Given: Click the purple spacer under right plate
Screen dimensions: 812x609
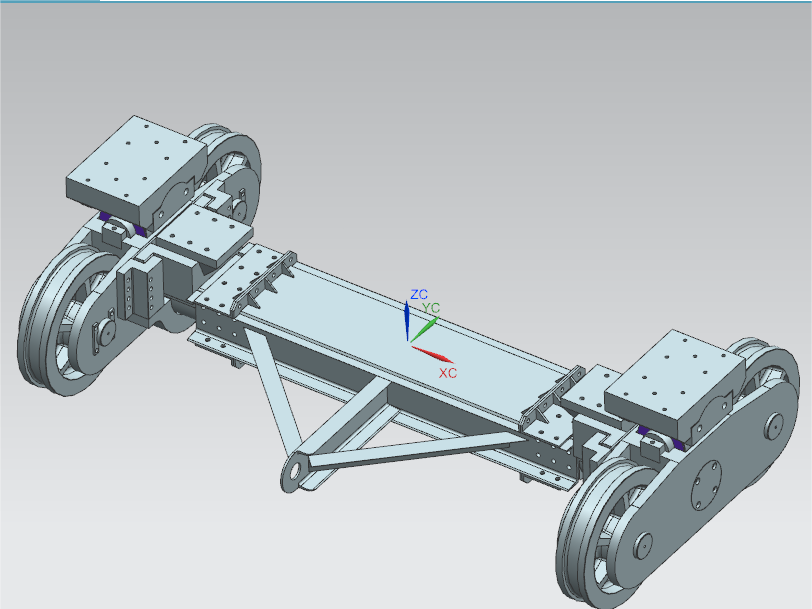Looking at the screenshot, I should tap(647, 431).
